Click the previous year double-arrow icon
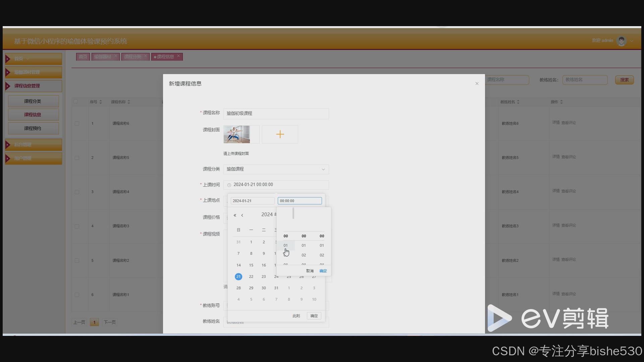Viewport: 644px width, 362px height. (x=235, y=215)
